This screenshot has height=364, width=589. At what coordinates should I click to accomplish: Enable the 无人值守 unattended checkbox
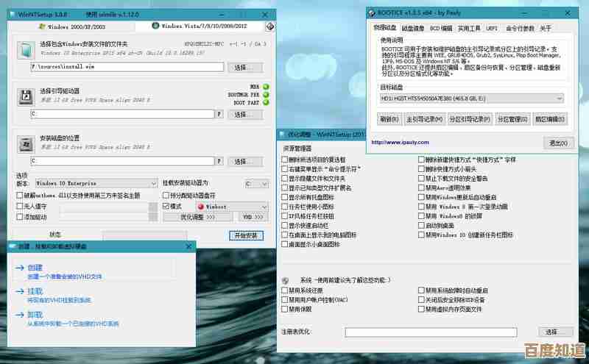[19, 207]
